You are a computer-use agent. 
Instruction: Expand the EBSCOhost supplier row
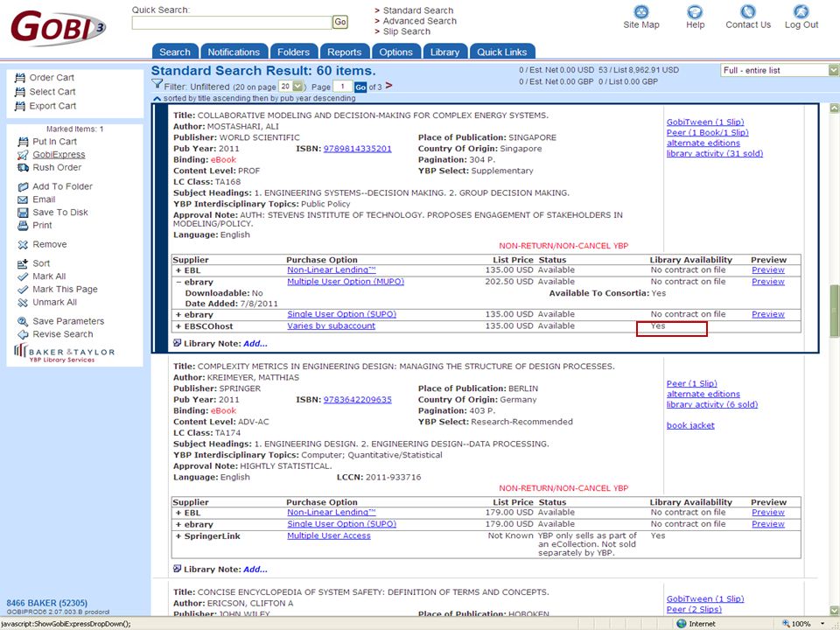(x=178, y=326)
